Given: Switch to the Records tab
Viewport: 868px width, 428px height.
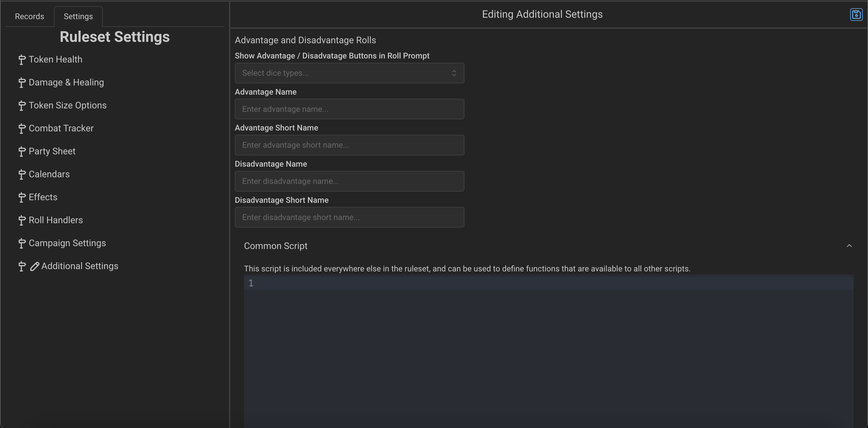Looking at the screenshot, I should [30, 16].
